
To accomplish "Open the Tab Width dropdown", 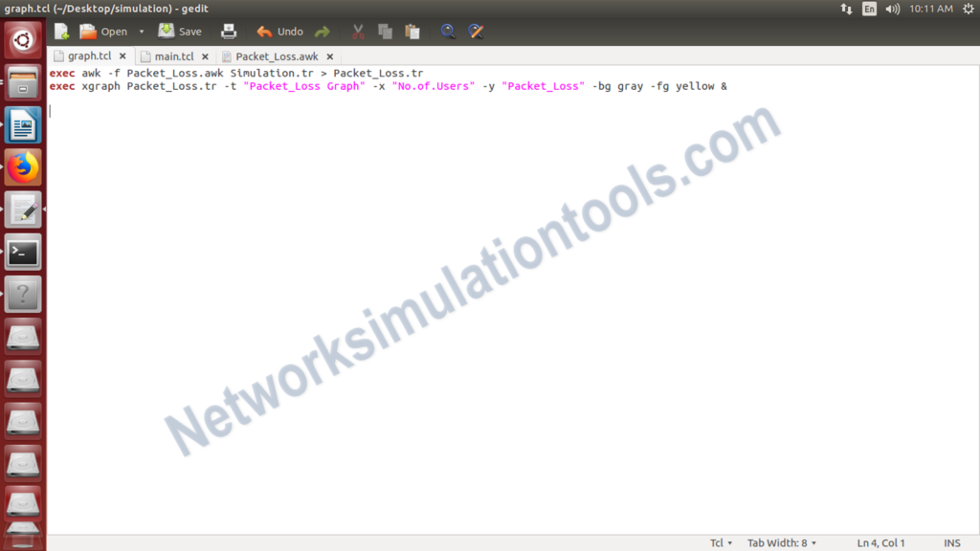I will pyautogui.click(x=780, y=542).
